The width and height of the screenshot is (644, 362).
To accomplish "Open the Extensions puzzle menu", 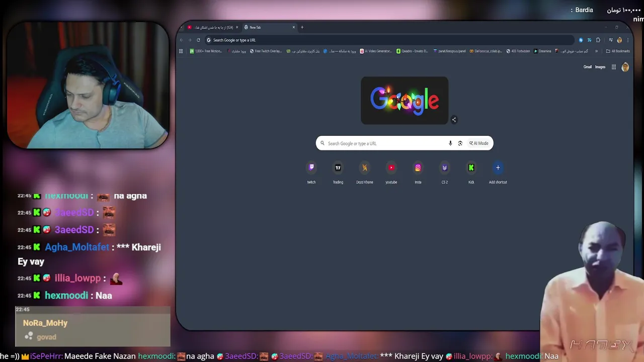I will pyautogui.click(x=598, y=40).
